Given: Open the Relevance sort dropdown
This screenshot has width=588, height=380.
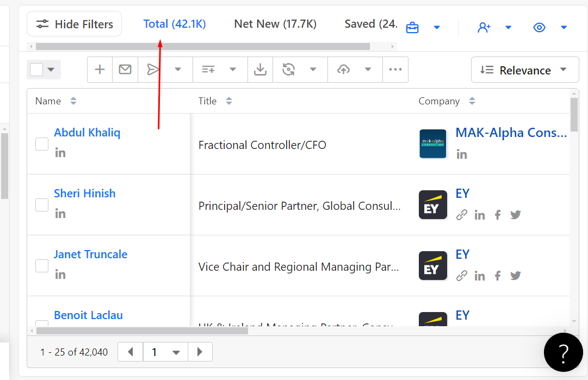Looking at the screenshot, I should click(x=524, y=70).
